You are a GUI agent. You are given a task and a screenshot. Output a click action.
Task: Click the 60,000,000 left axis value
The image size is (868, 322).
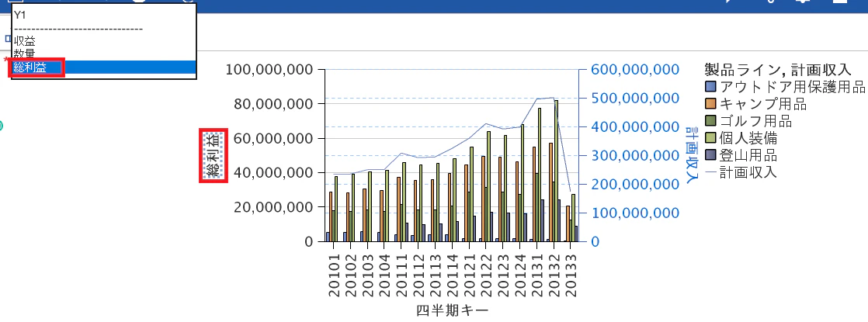tap(273, 138)
